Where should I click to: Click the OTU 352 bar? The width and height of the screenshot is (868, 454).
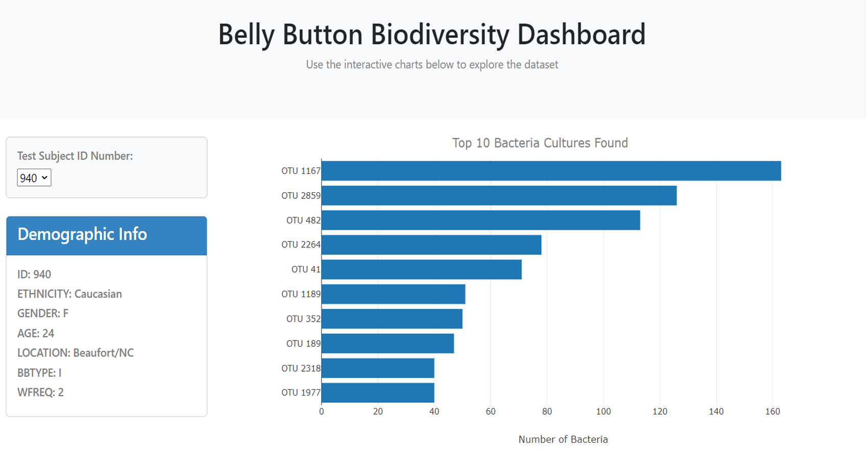point(392,319)
